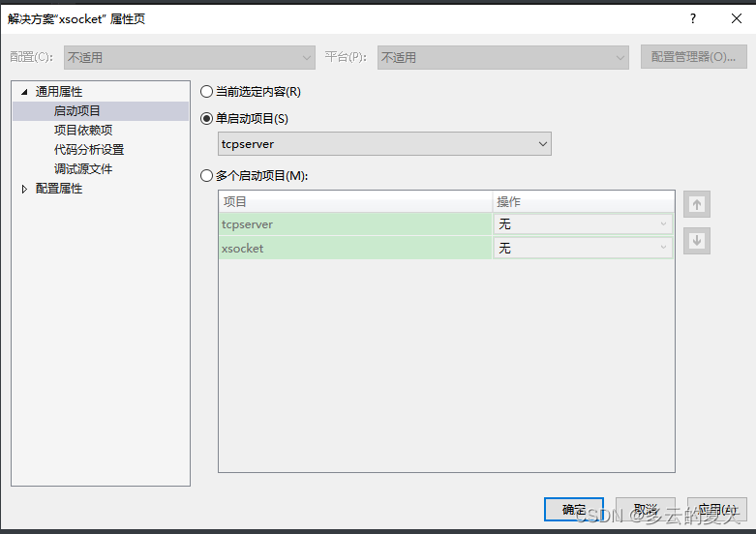Click the move up arrow button
Screen dimensions: 756x534
point(696,204)
